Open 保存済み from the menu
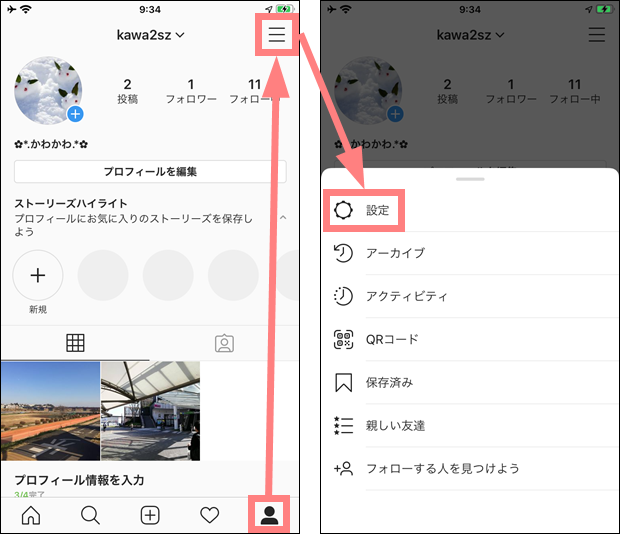 coord(389,382)
